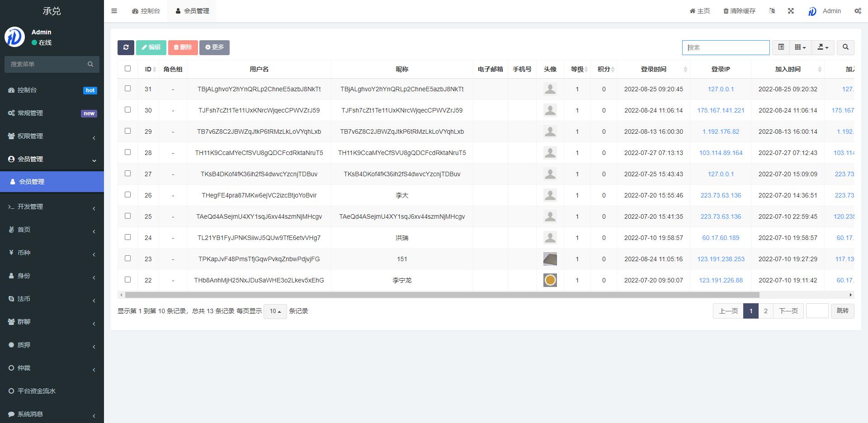Click the refresh table icon button
Viewport: 868px width, 423px height.
coord(126,47)
